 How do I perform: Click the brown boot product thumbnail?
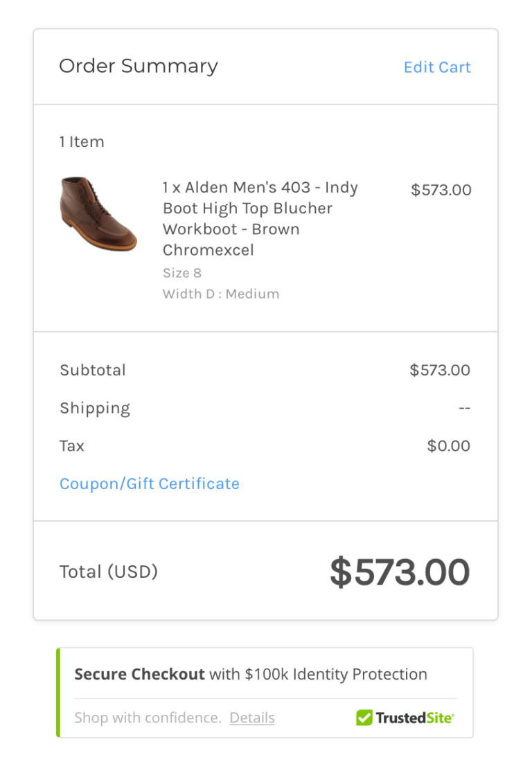coord(98,214)
